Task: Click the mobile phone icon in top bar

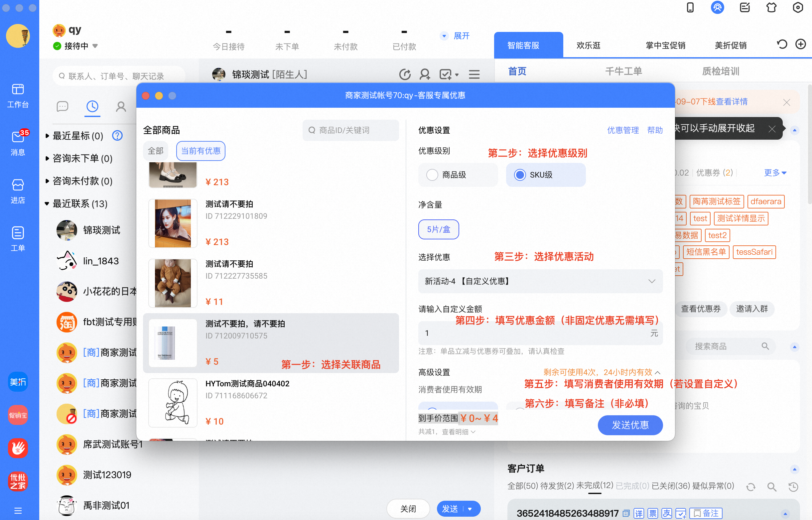Action: 690,7
